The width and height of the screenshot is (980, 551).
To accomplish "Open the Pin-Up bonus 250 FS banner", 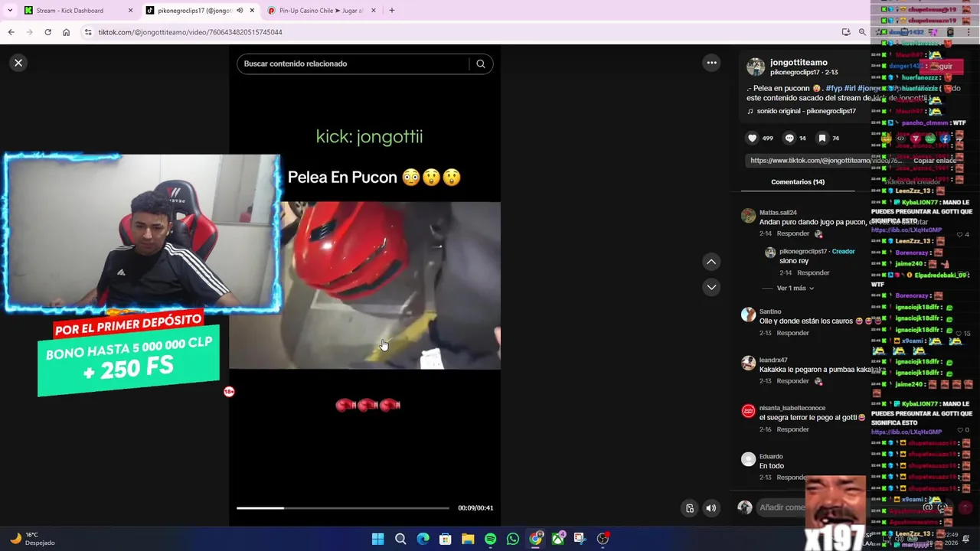I will 128,354.
